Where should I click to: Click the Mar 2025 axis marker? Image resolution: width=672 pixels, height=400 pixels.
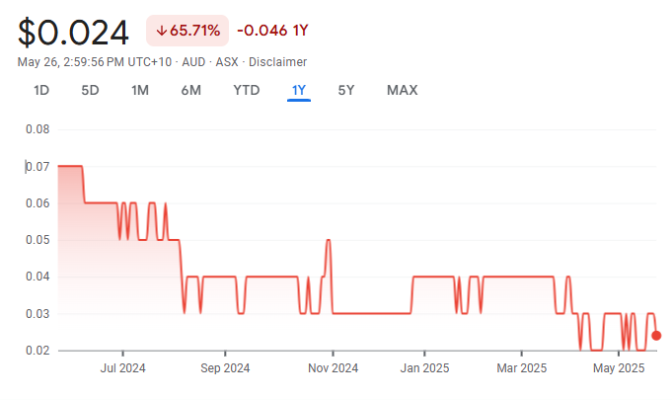522,368
